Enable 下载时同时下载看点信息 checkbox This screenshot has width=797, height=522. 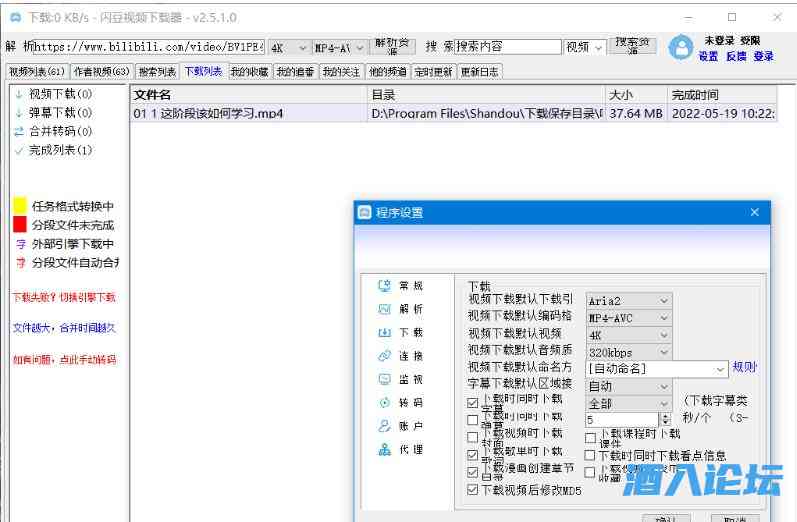click(x=590, y=455)
